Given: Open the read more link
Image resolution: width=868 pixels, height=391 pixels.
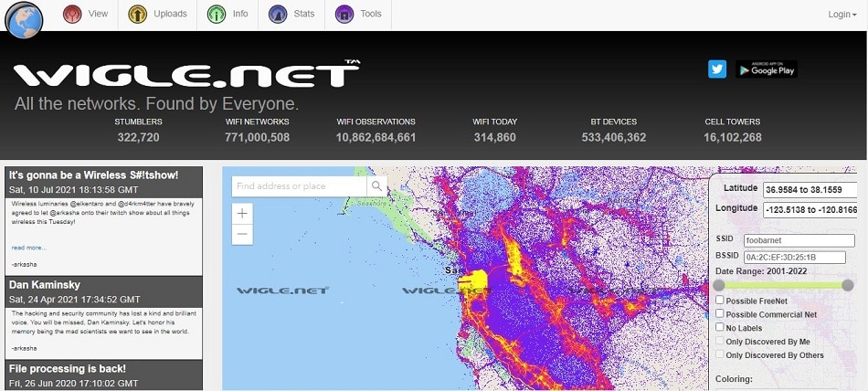Looking at the screenshot, I should pyautogui.click(x=29, y=248).
